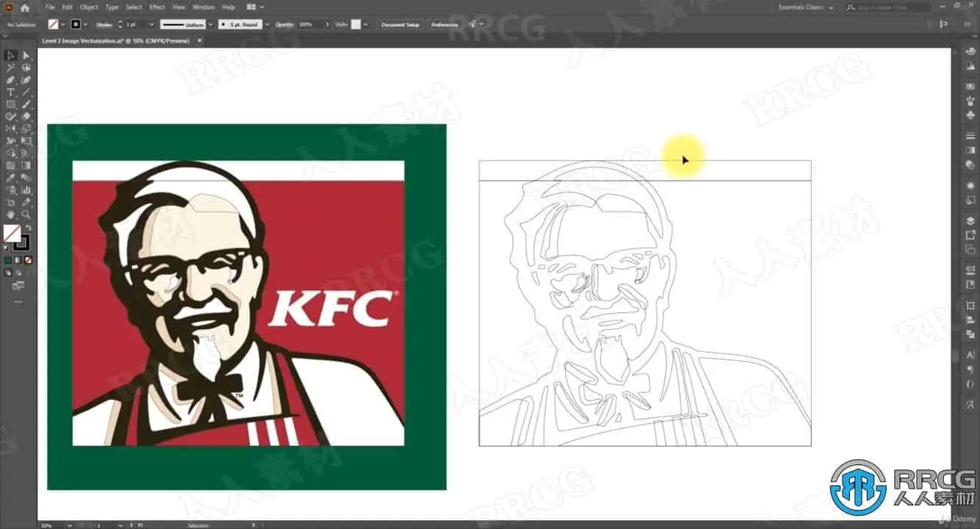
Task: Select the Rectangle tool
Action: click(11, 104)
